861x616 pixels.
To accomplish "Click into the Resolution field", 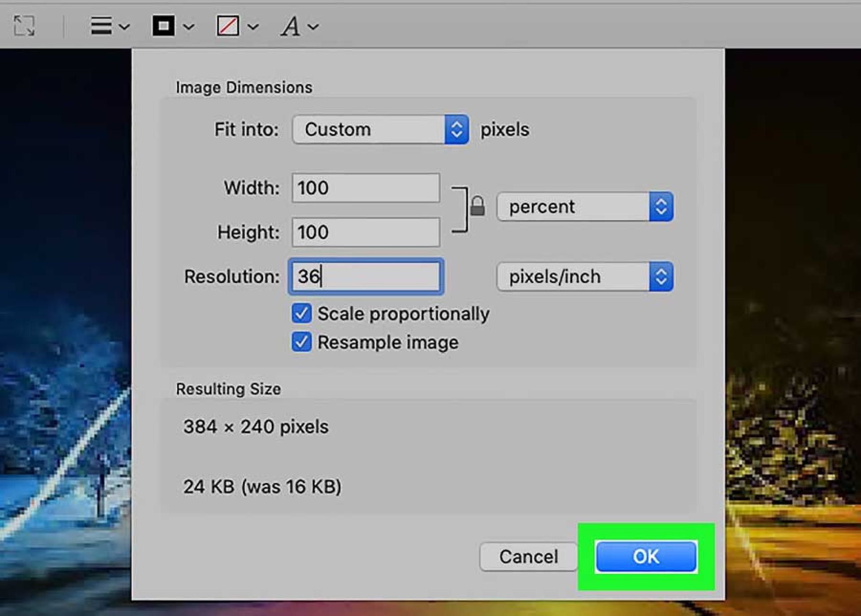I will point(365,277).
